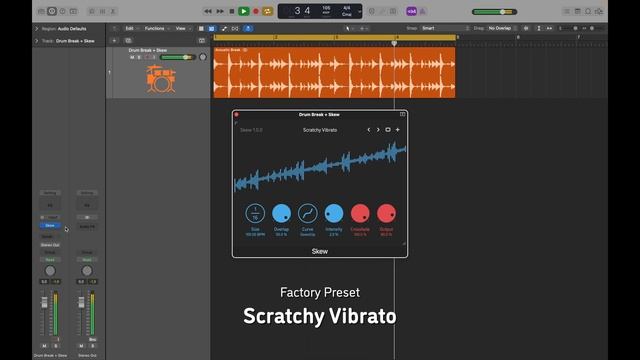Image resolution: width=640 pixels, height=360 pixels.
Task: Mute the Drum Break + Skew track header
Action: click(x=132, y=58)
